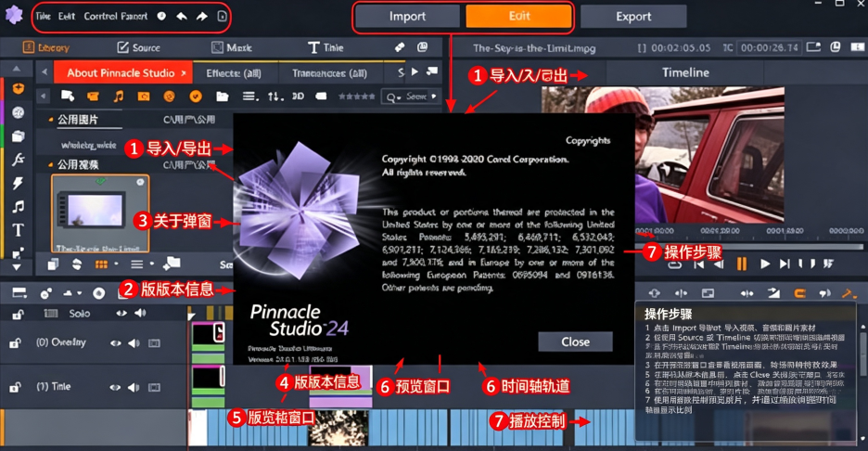Click the orange film project bin icon in the sidebar

pyautogui.click(x=19, y=89)
